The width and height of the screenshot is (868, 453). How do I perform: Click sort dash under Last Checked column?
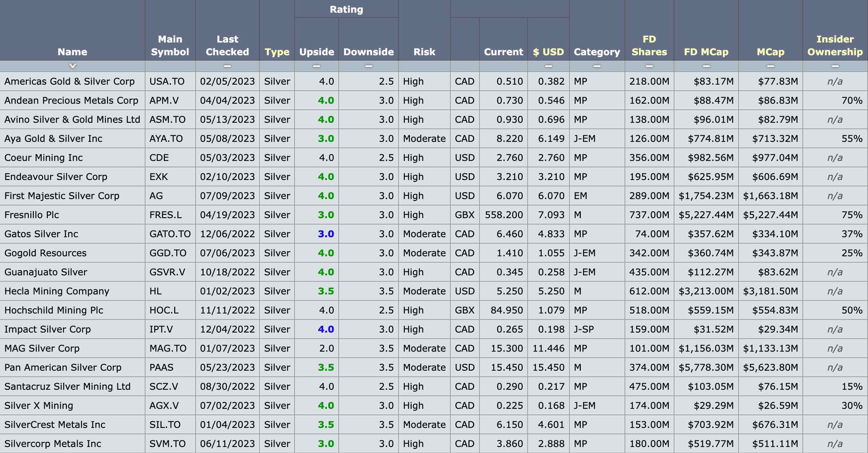tap(227, 66)
